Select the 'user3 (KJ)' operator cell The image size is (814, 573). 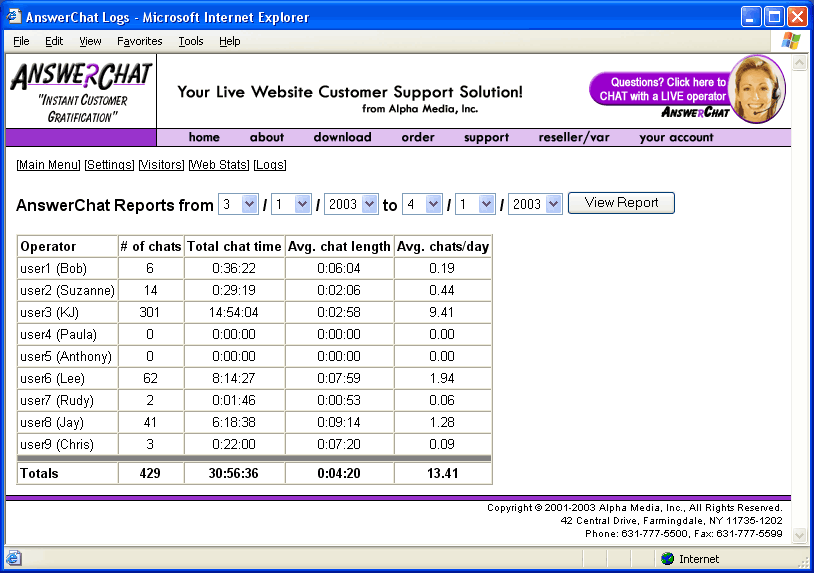(67, 312)
